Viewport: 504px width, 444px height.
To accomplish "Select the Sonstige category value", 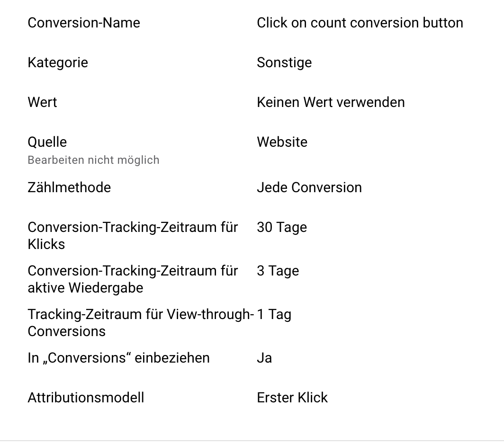I will click(x=284, y=62).
